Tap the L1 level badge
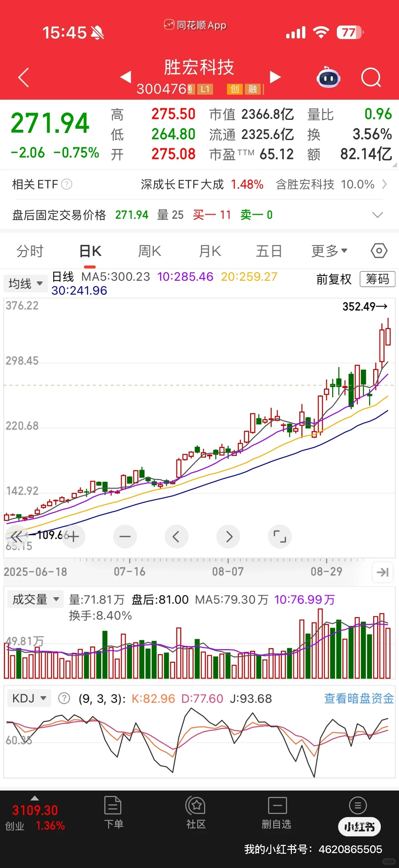 click(205, 89)
